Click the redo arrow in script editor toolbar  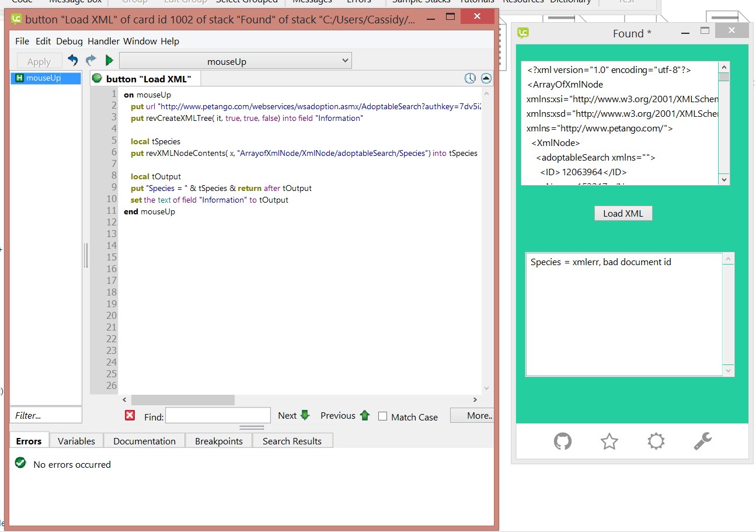point(90,60)
